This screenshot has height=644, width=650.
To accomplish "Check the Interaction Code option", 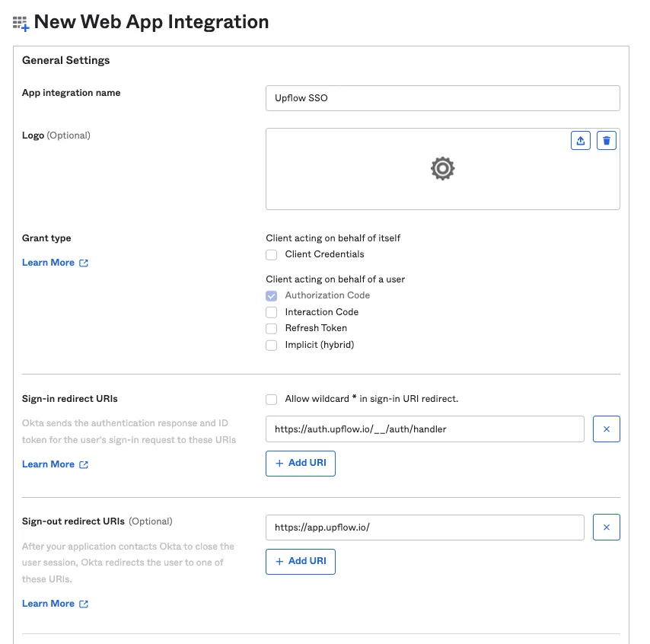I will point(271,312).
